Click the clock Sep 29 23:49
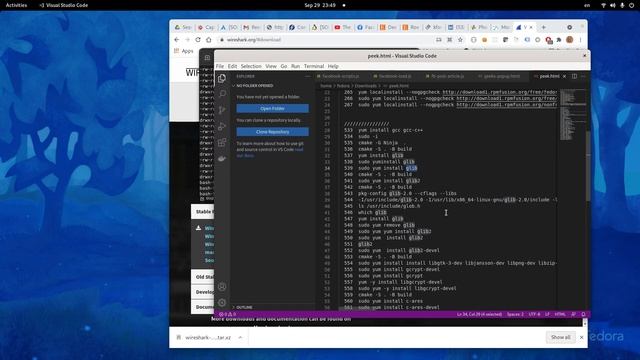The image size is (640, 360). point(320,5)
